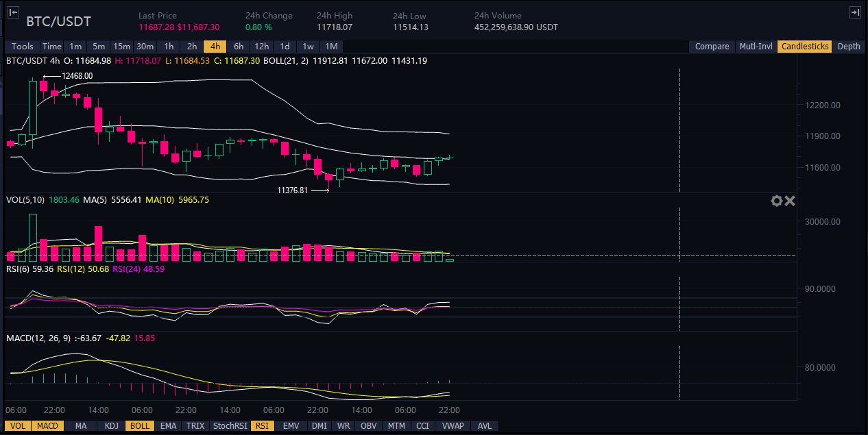
Task: Switch to the 1m interval
Action: tap(75, 47)
